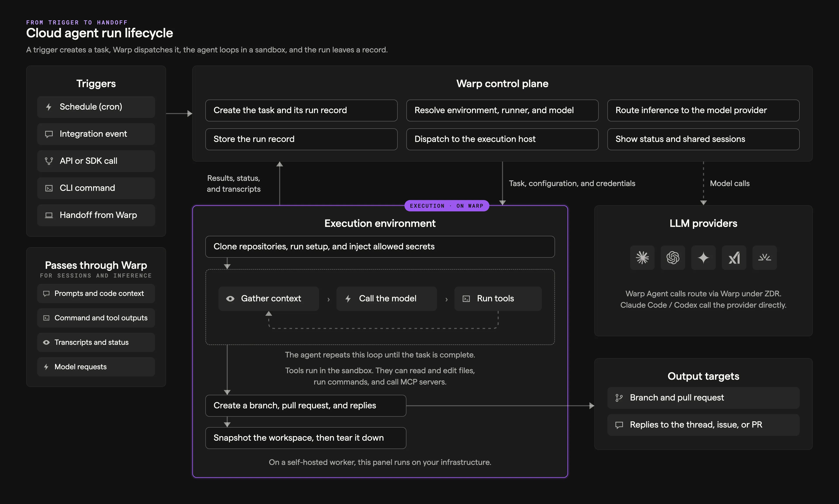Click the Anthropic asterisk provider logo
Screen dimensions: 839x504
click(642, 258)
